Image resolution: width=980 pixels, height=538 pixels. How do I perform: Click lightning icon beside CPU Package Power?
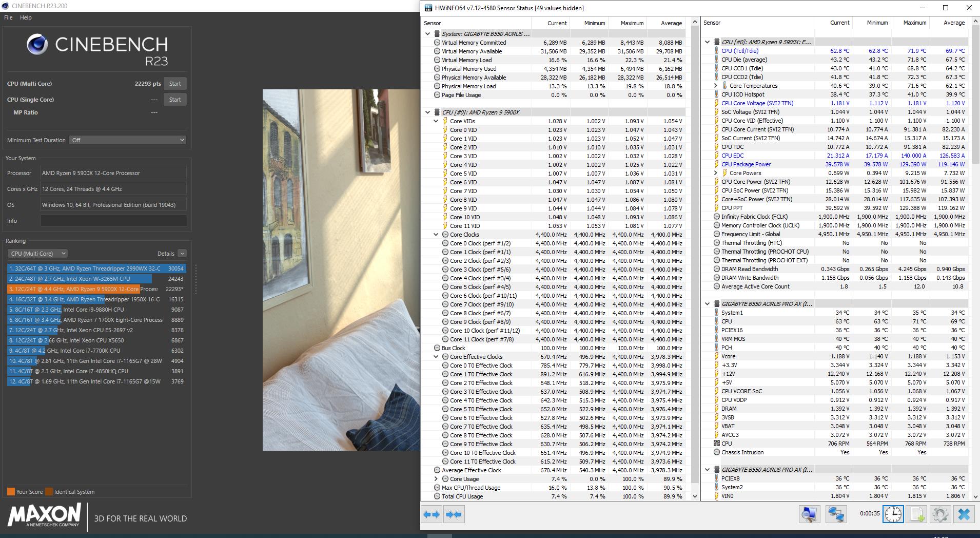(x=717, y=164)
